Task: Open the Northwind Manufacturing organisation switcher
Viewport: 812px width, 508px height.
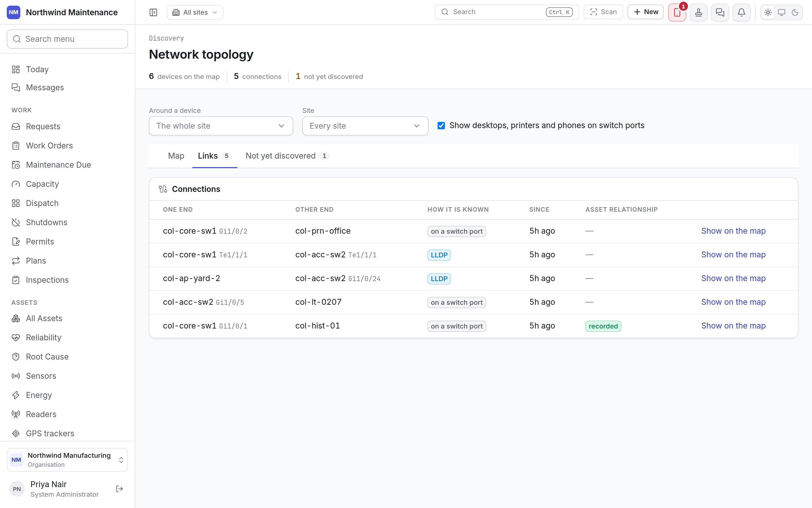Action: (67, 460)
